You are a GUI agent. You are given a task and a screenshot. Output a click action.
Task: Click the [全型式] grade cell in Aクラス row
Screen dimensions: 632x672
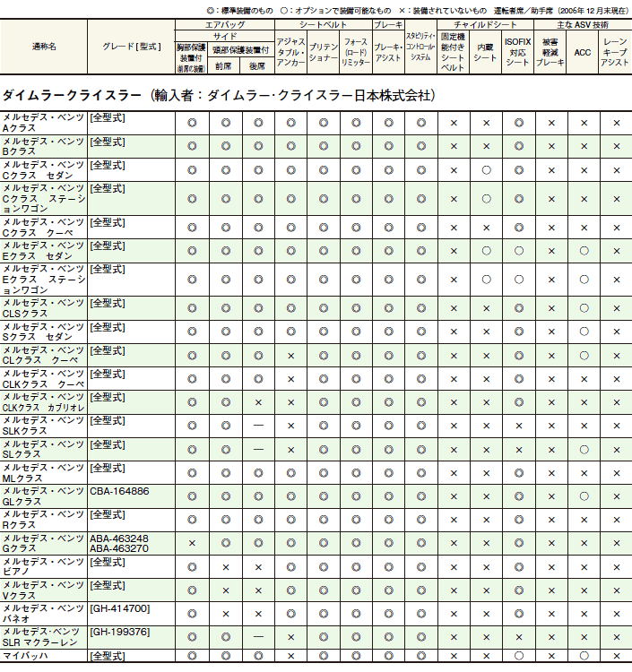click(x=108, y=118)
